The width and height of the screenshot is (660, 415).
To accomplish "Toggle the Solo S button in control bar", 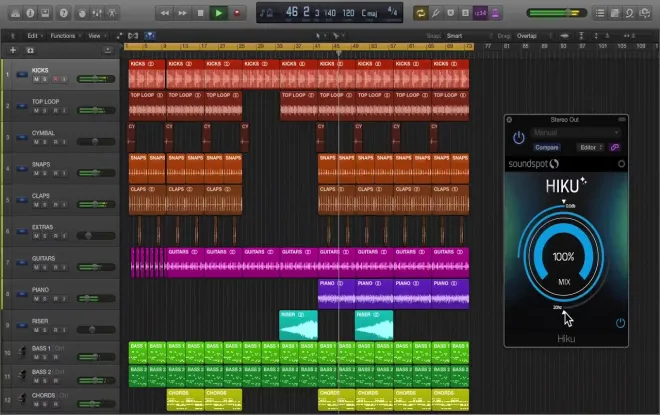I will pyautogui.click(x=465, y=13).
